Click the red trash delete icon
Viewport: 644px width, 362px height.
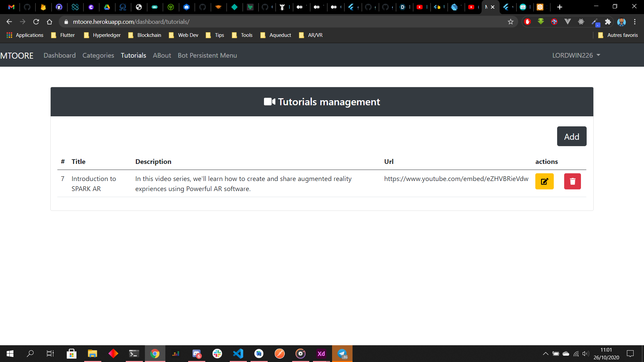[572, 181]
